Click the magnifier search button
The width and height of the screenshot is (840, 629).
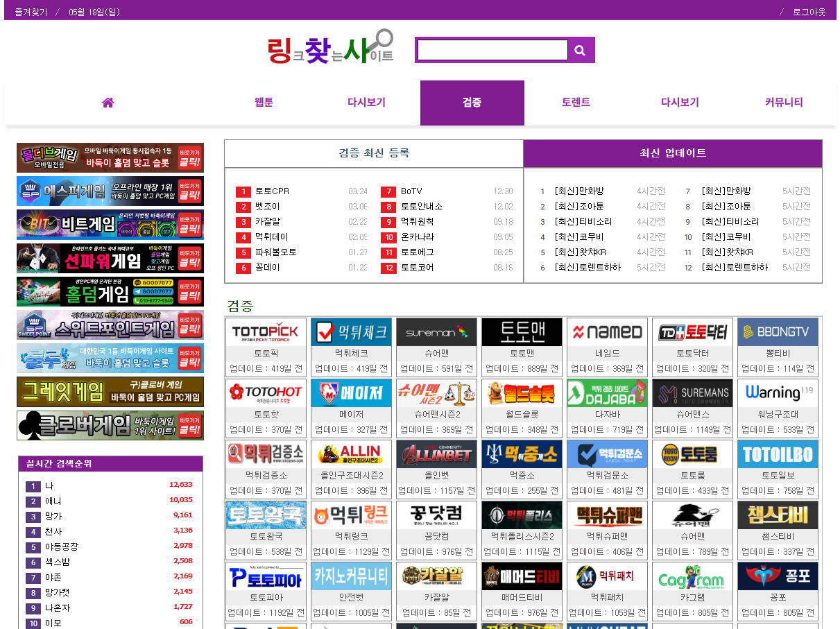click(x=581, y=50)
